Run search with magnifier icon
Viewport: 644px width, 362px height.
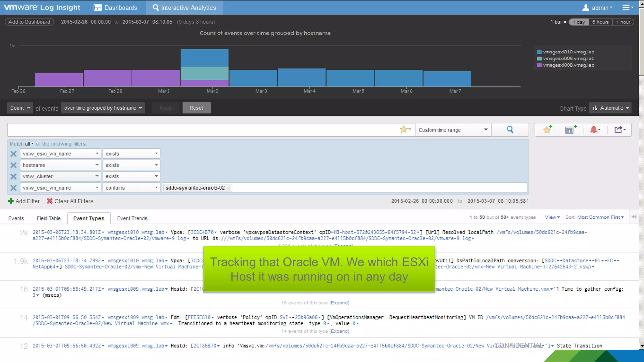(510, 129)
